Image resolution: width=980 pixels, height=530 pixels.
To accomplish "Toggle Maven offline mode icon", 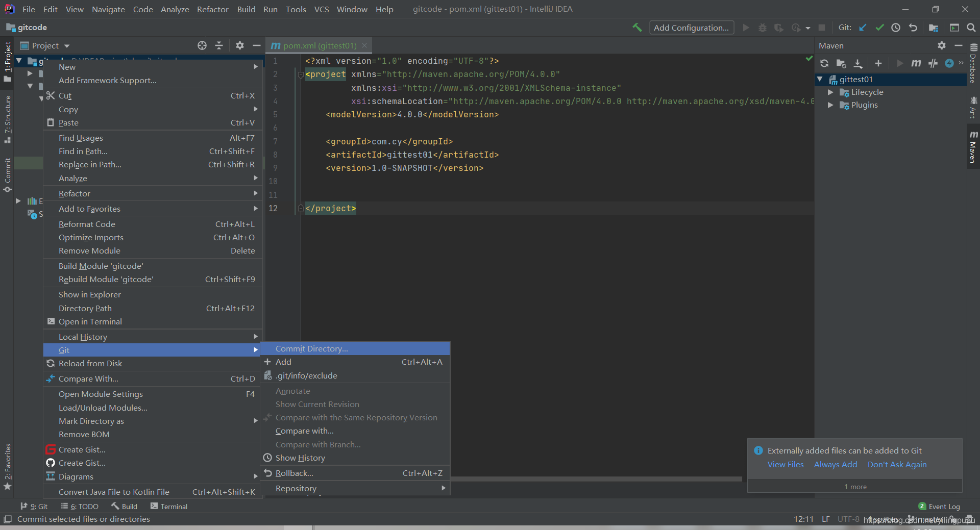I will click(933, 63).
